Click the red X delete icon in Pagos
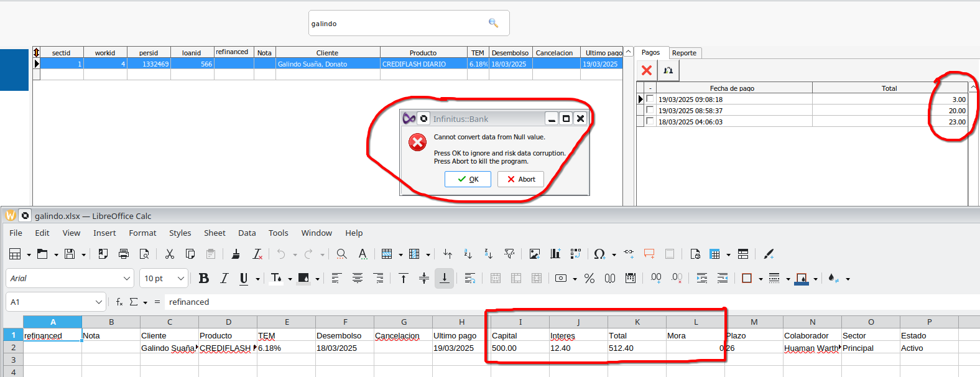The height and width of the screenshot is (377, 980). point(647,71)
